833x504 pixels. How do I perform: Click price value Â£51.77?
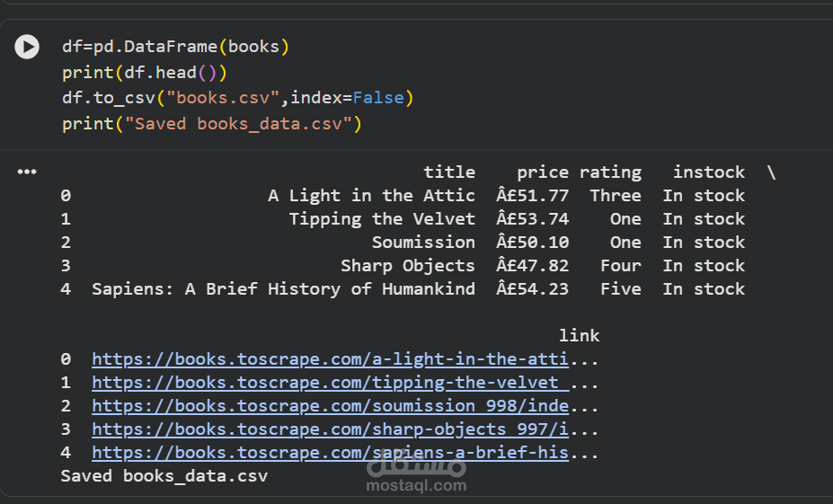[x=532, y=196]
